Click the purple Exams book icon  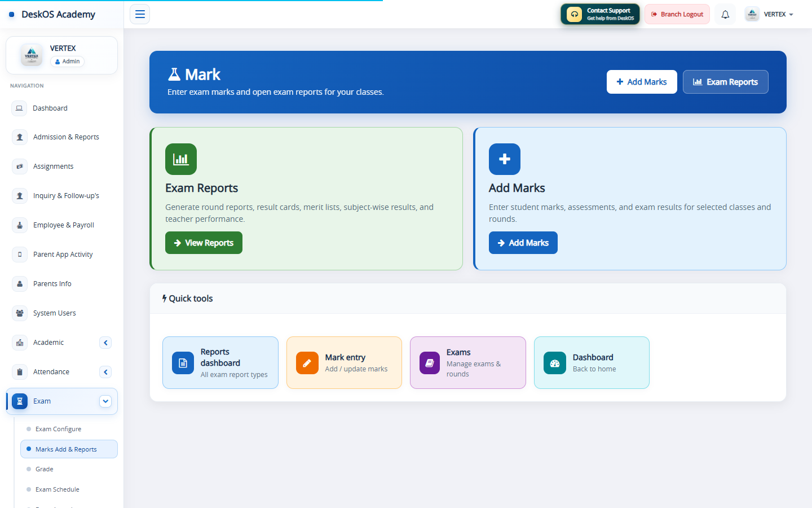[430, 363]
